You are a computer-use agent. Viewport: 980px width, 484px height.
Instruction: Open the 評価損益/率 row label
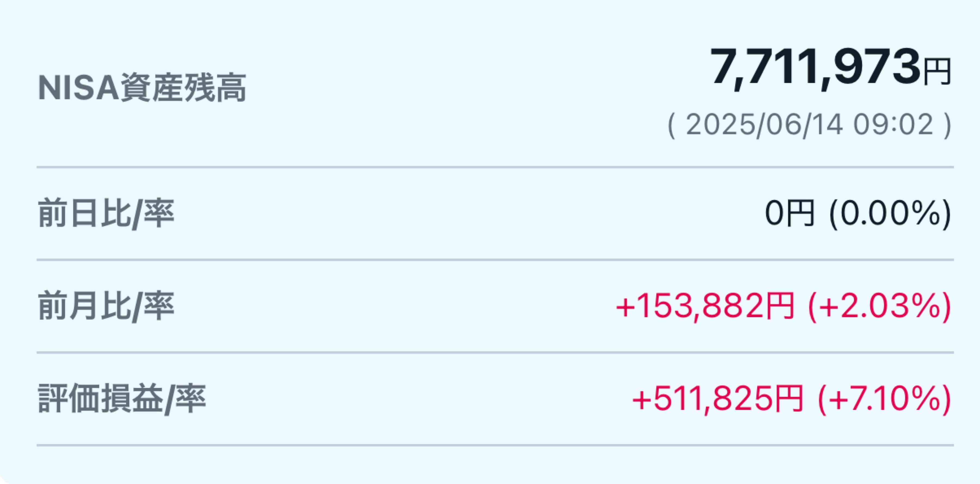coord(122,399)
